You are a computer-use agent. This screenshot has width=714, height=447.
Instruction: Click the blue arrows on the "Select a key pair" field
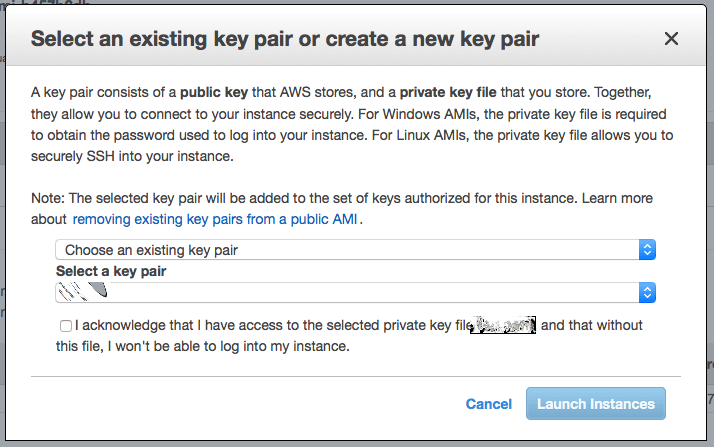647,292
